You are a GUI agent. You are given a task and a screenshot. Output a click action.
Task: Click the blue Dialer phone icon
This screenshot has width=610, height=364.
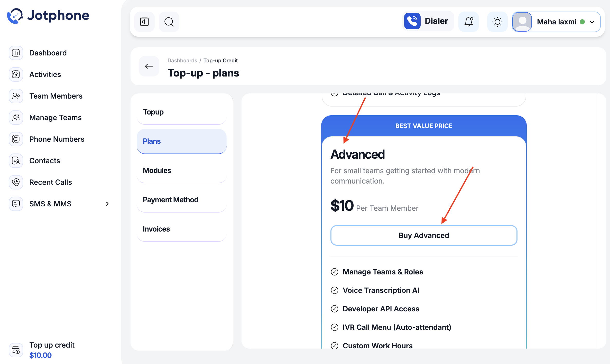point(412,21)
